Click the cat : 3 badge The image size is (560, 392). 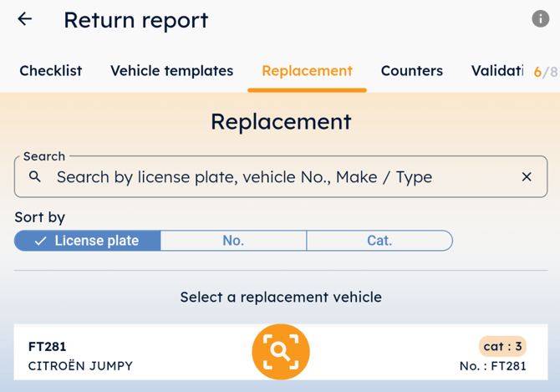coord(502,346)
